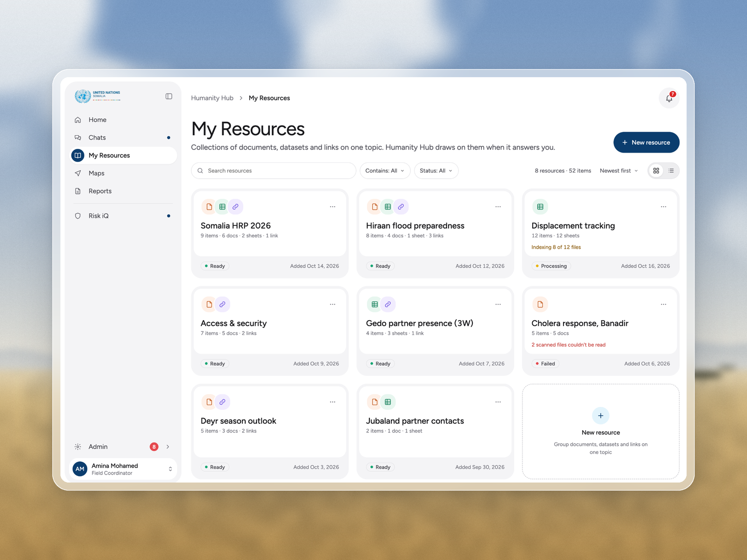Open Reports in sidebar
Image resolution: width=747 pixels, height=560 pixels.
pyautogui.click(x=123, y=191)
